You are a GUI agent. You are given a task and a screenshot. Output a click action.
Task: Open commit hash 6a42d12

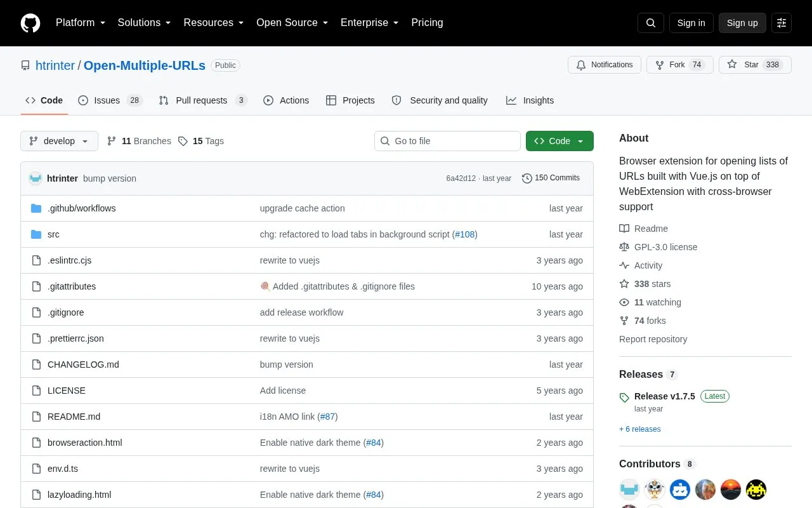pos(461,178)
